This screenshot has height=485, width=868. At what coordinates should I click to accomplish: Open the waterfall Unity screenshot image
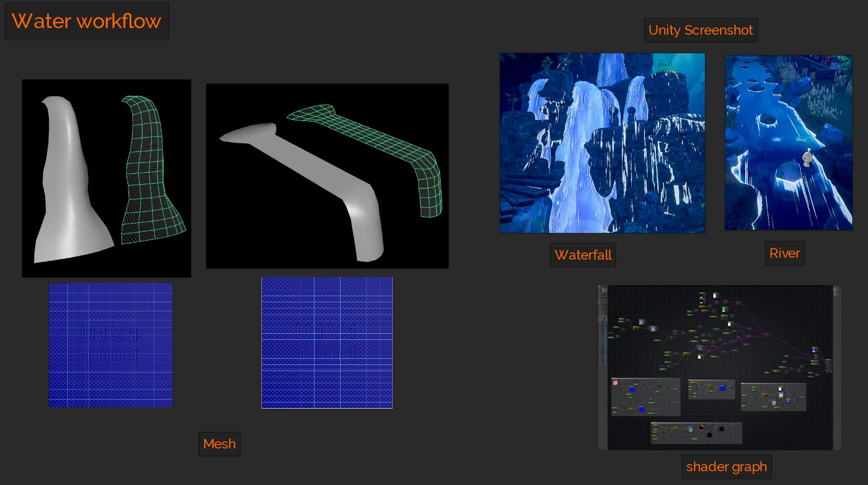coord(602,143)
